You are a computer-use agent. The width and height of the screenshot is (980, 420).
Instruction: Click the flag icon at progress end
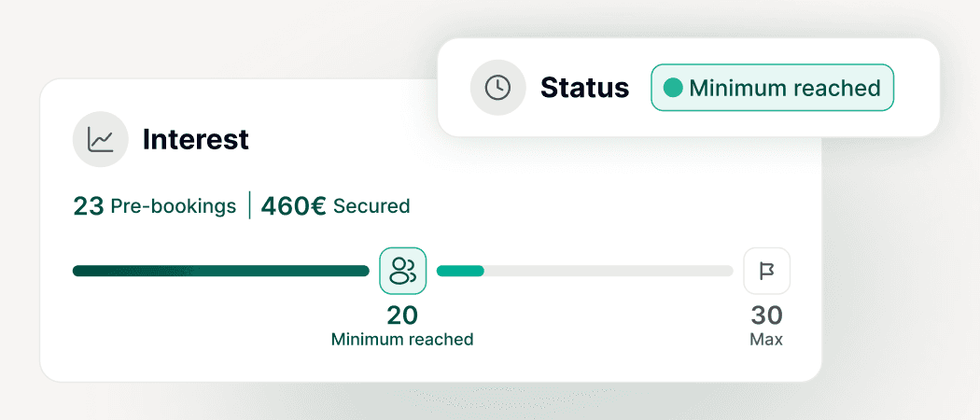(x=766, y=271)
